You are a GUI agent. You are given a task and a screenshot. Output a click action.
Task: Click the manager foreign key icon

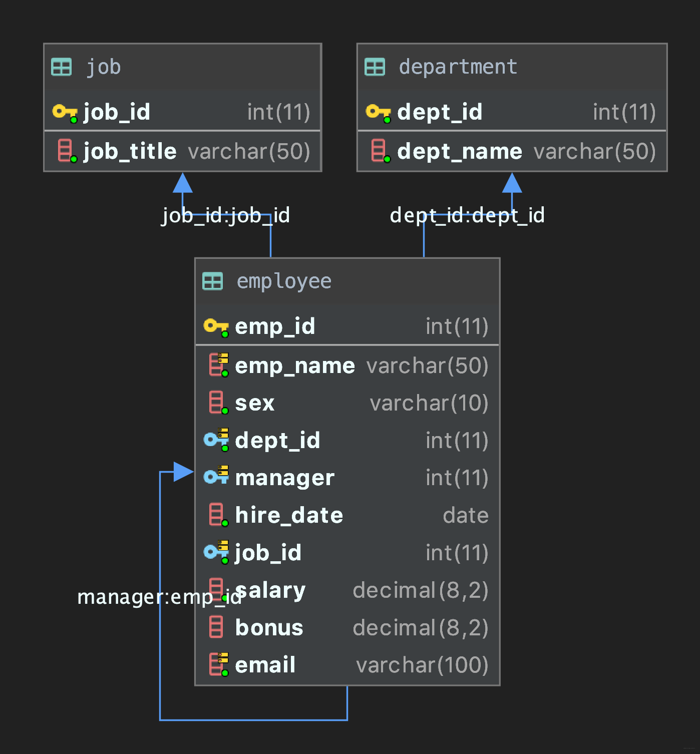click(216, 476)
